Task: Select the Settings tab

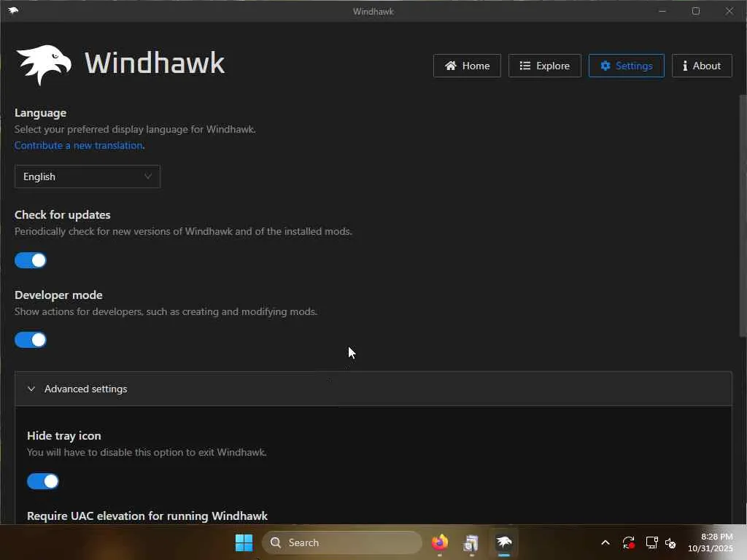Action: [627, 66]
